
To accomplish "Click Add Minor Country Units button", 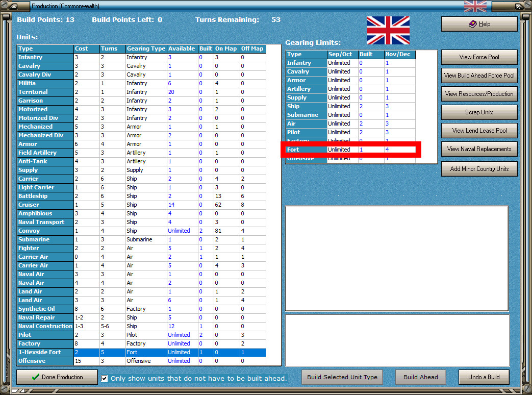I will coord(479,168).
